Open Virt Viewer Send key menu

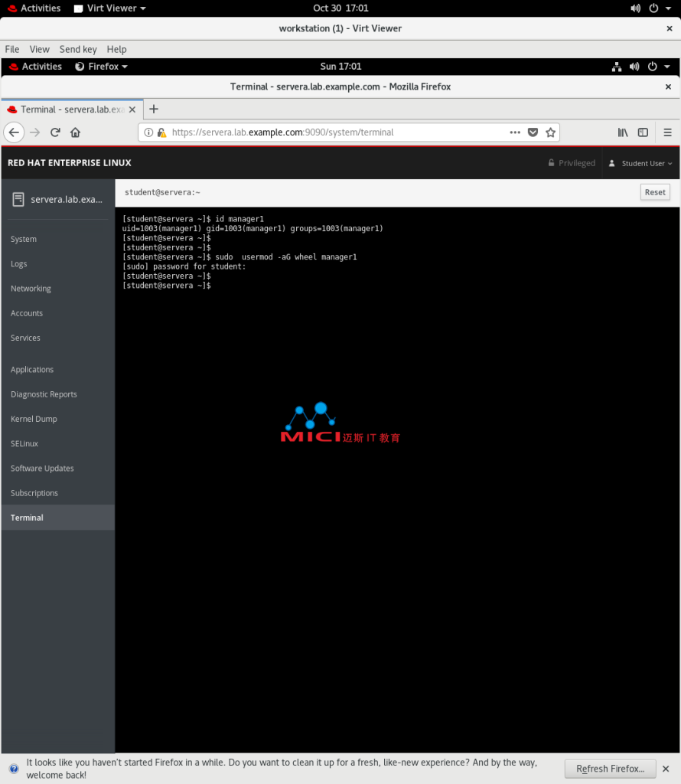pyautogui.click(x=78, y=49)
